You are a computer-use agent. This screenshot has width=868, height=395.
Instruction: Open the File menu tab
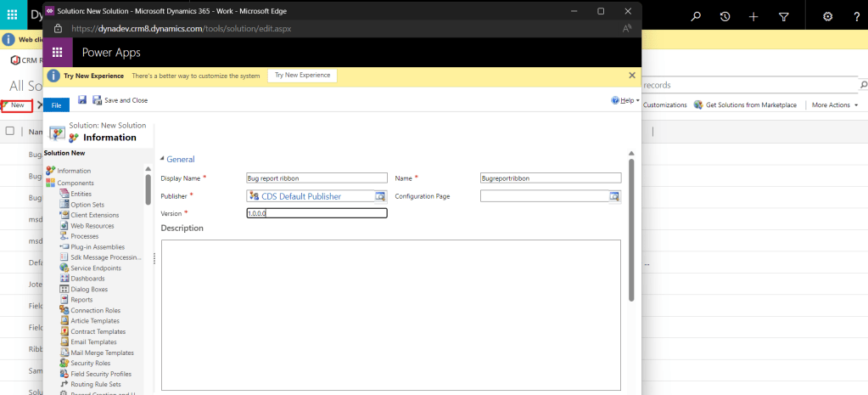56,105
